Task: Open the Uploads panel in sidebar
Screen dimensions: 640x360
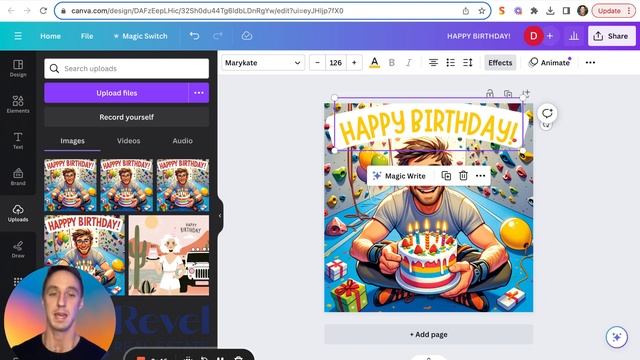Action: pos(18,213)
